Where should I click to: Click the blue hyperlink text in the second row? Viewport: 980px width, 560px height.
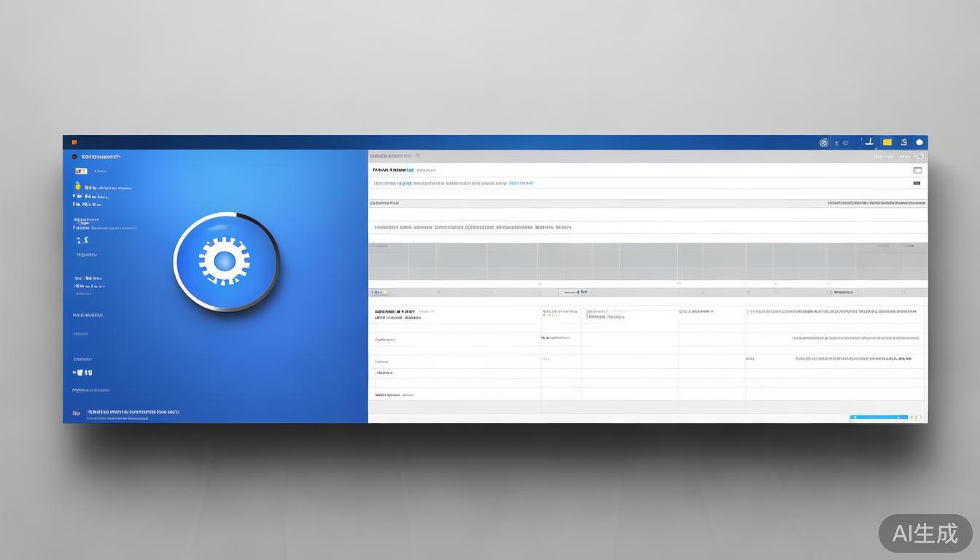coord(521,184)
